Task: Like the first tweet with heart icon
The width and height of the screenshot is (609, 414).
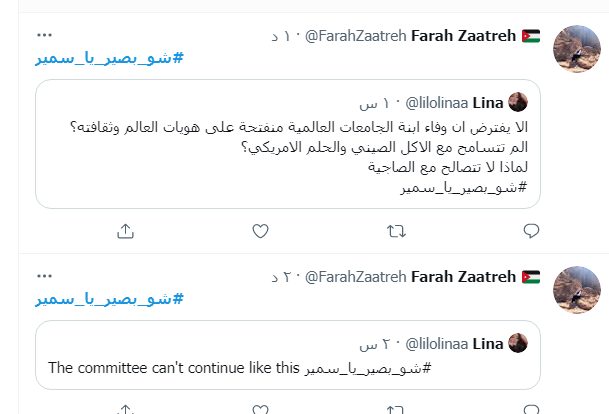Action: (x=260, y=231)
